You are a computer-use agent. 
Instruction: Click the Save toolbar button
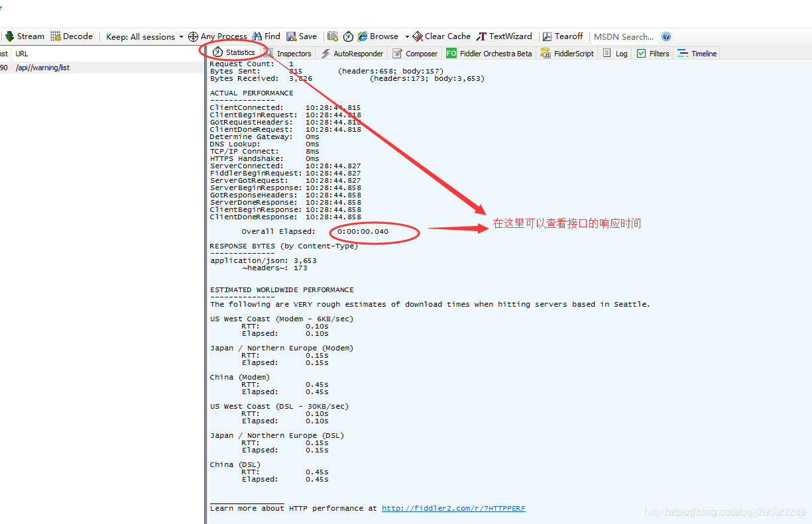[302, 36]
